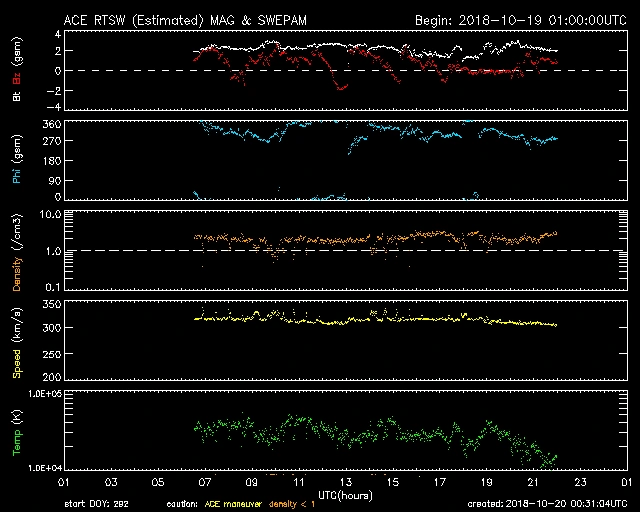Click the '15' hour tick label
The image size is (640, 512).
tap(393, 483)
